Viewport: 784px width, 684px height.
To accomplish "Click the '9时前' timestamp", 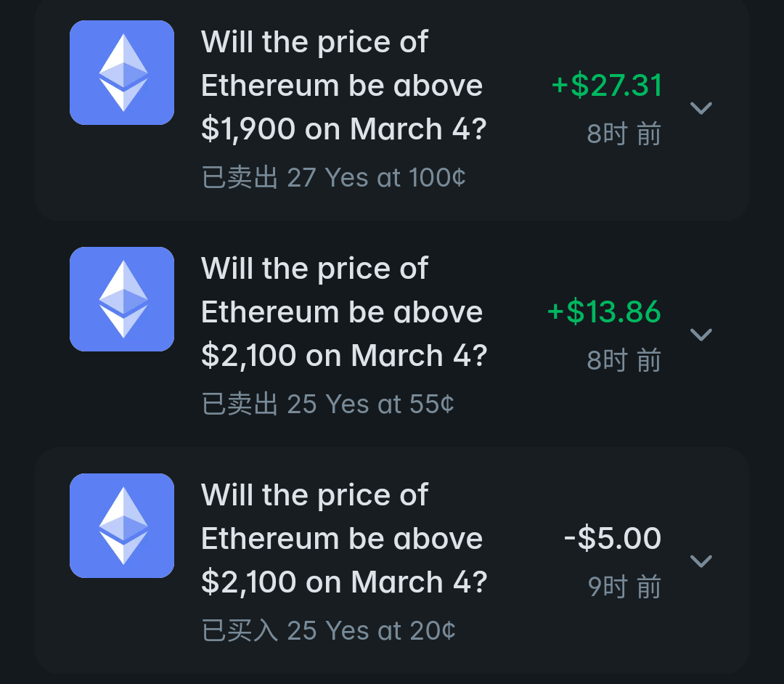I will tap(624, 587).
